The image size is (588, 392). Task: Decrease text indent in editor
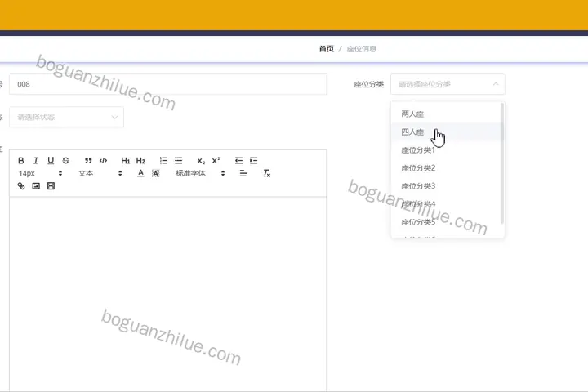(238, 161)
